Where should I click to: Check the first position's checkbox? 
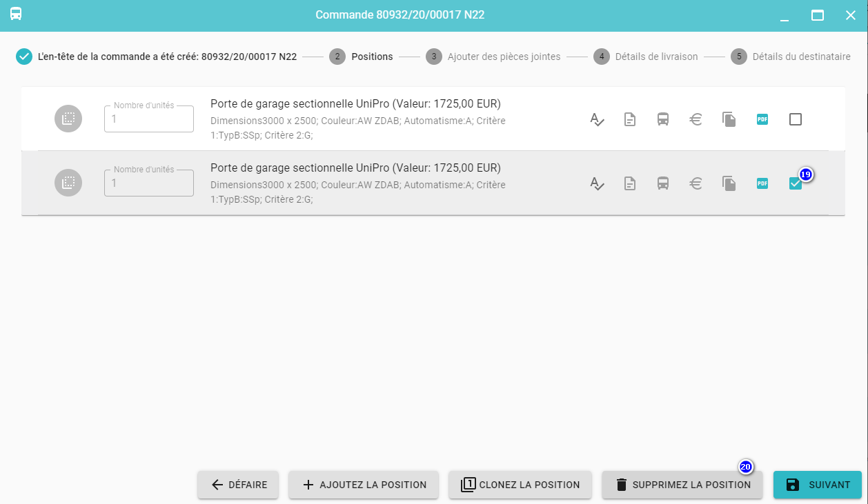point(796,119)
